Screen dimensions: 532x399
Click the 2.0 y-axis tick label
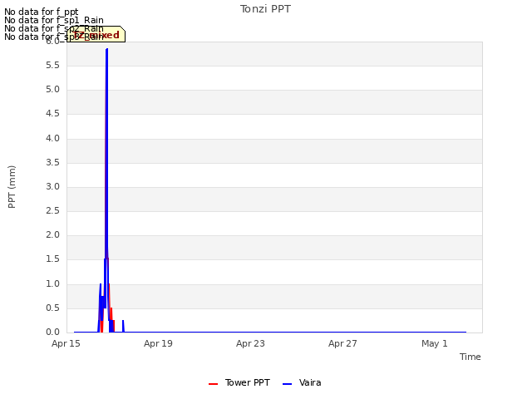(52, 234)
